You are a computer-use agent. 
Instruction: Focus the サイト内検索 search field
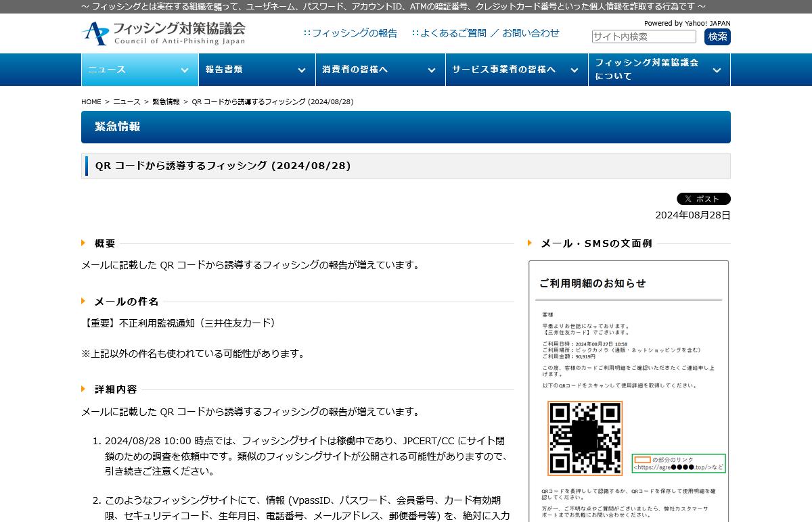click(644, 37)
